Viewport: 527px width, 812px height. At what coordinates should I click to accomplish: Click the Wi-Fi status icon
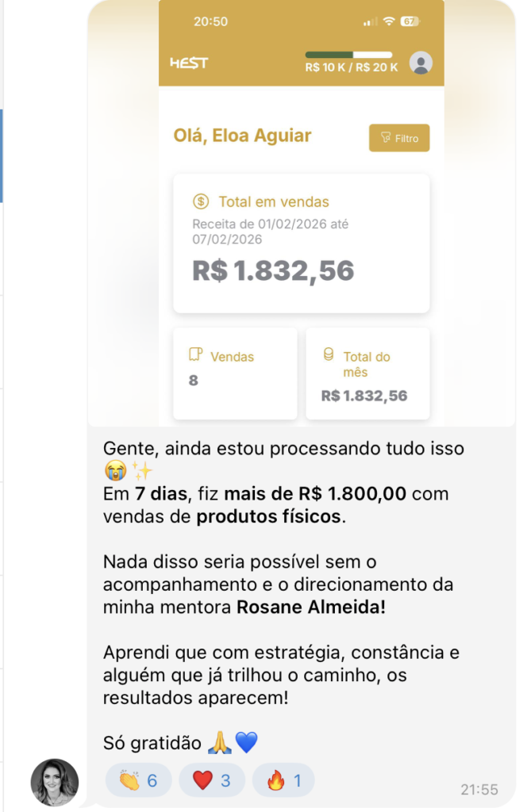click(388, 21)
